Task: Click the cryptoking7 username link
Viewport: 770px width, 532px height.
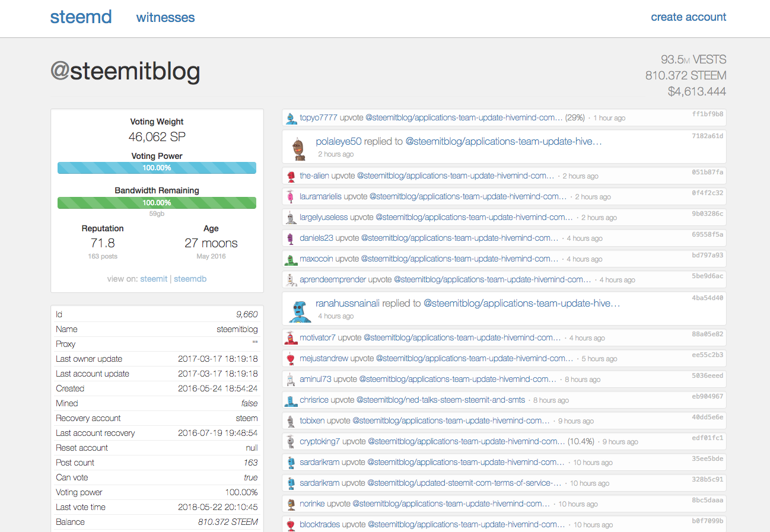Action: click(320, 442)
